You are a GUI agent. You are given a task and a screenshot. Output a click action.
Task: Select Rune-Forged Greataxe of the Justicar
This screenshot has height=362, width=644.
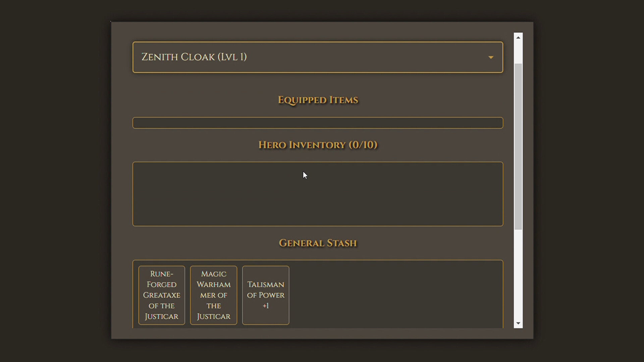tap(161, 295)
